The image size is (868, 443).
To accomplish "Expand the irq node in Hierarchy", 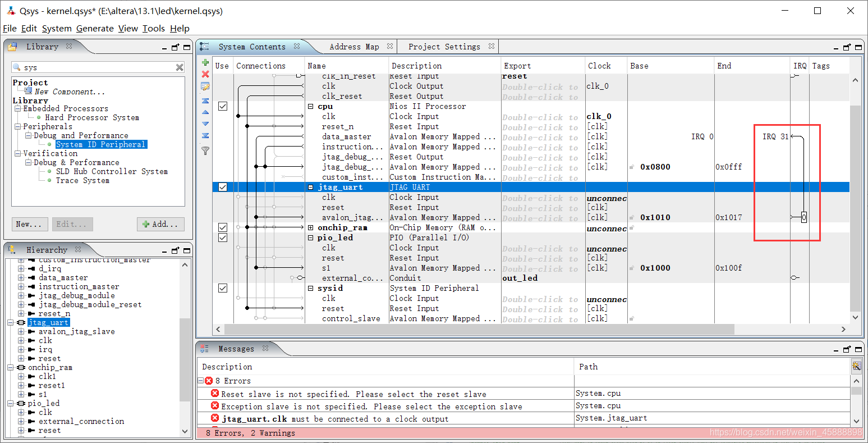I will [21, 349].
